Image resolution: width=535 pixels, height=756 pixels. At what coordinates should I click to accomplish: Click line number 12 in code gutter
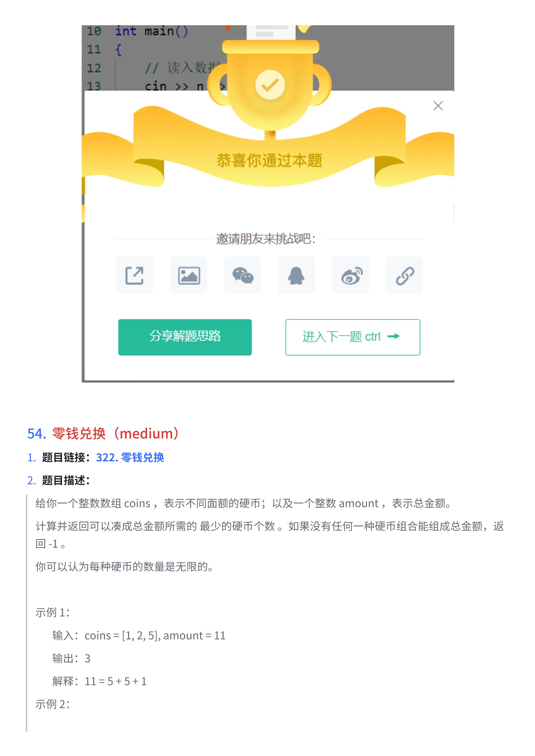[94, 68]
